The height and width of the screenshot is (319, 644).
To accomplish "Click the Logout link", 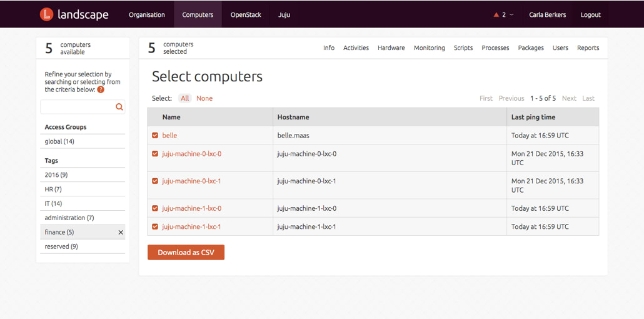I will [x=591, y=15].
